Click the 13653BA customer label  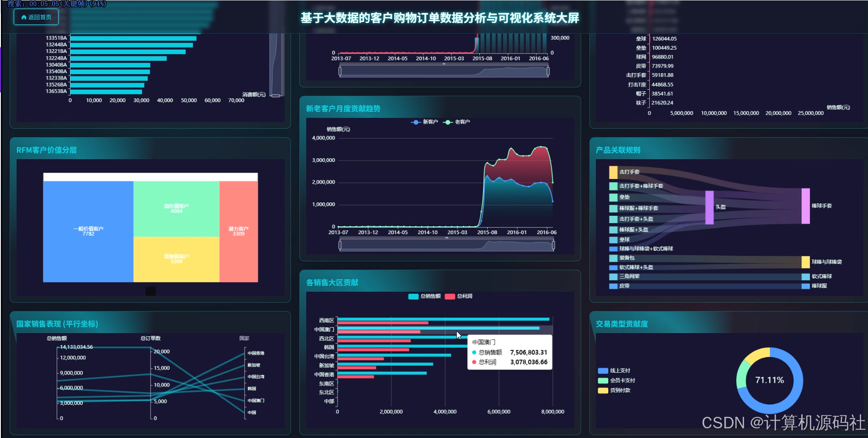pos(56,92)
